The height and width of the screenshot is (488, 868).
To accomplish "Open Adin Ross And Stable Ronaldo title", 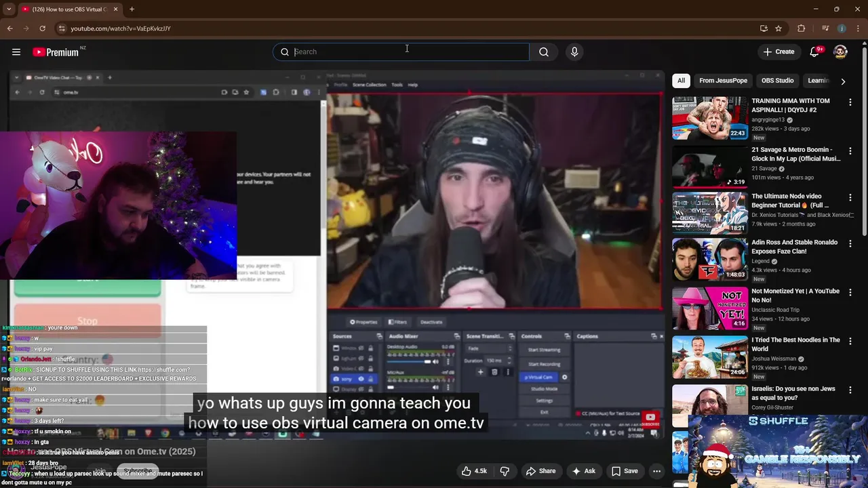I will [795, 247].
